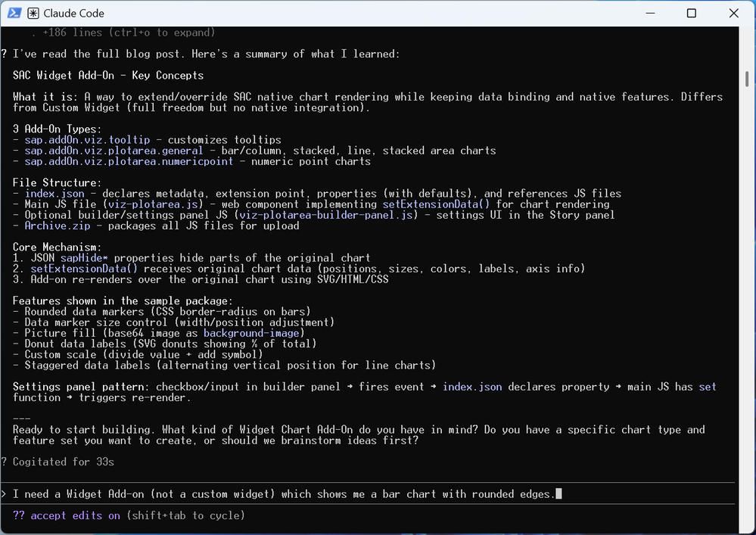Minimize the Claude Code window
Screen dimensions: 756x535
(x=650, y=13)
